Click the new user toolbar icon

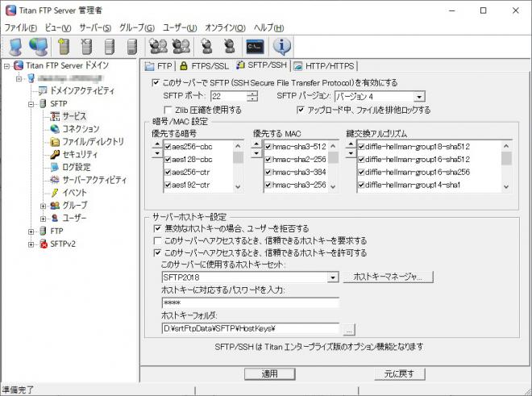coord(207,47)
